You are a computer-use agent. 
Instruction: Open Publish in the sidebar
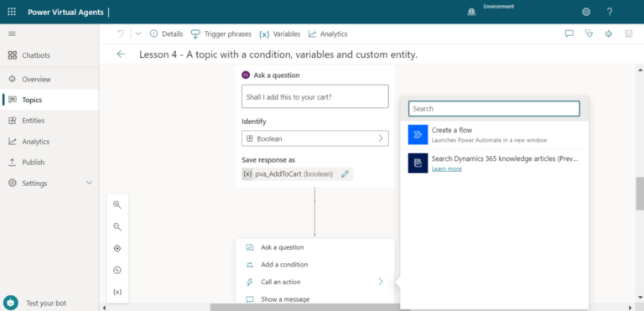pyautogui.click(x=49, y=163)
